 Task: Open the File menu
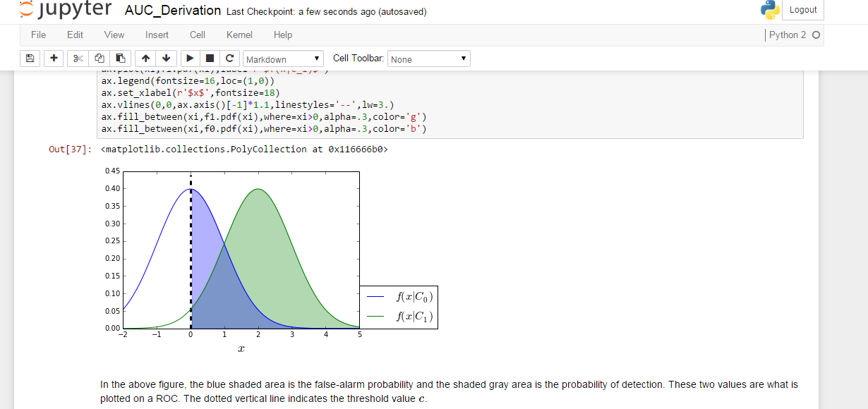tap(38, 35)
